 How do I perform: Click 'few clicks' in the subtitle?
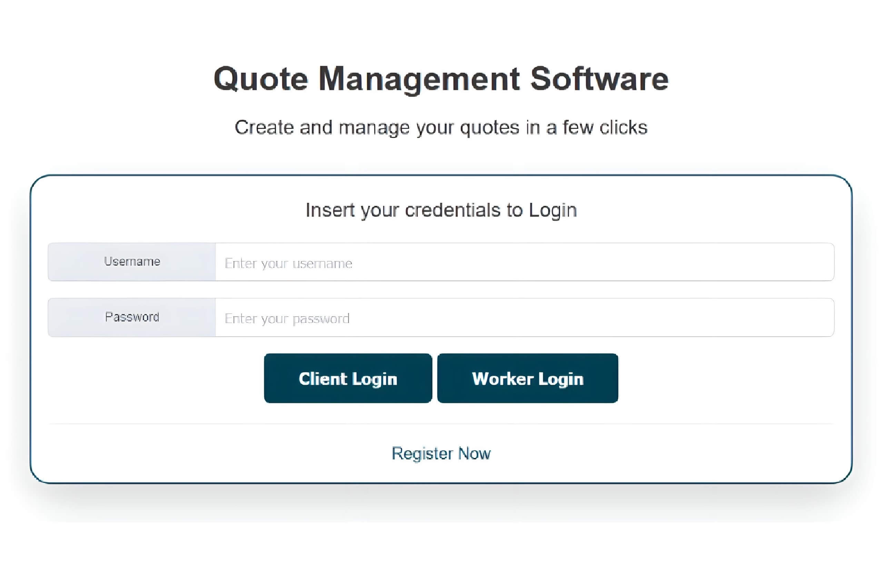pyautogui.click(x=605, y=128)
